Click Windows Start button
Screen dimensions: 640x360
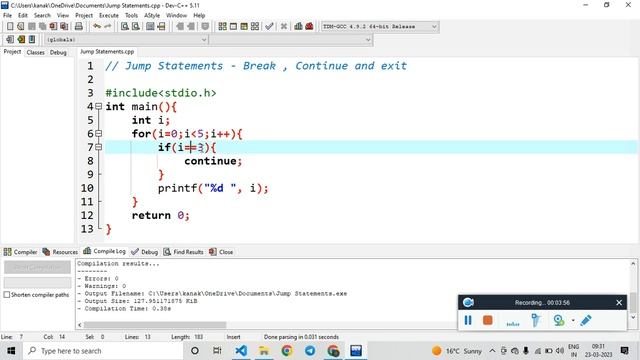pyautogui.click(x=11, y=351)
